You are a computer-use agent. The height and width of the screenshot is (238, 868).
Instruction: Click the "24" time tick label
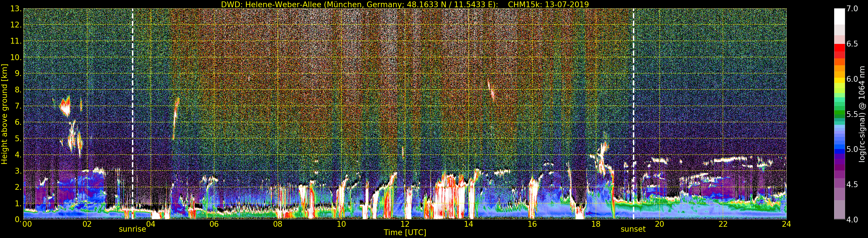786,224
